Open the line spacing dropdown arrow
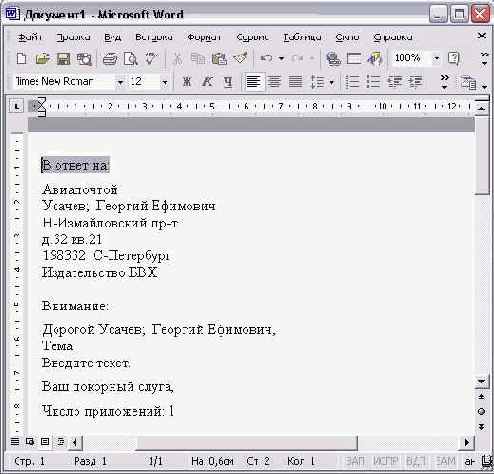Image resolution: width=494 pixels, height=474 pixels. (x=331, y=82)
